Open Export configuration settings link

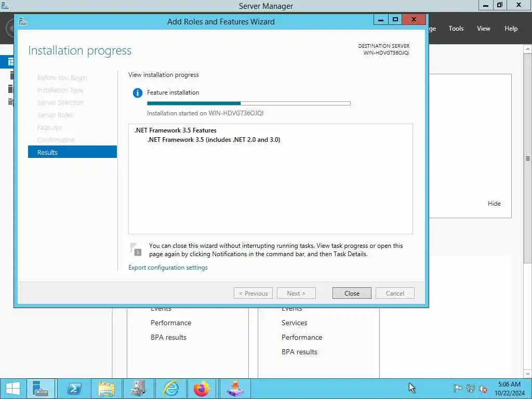pos(168,268)
